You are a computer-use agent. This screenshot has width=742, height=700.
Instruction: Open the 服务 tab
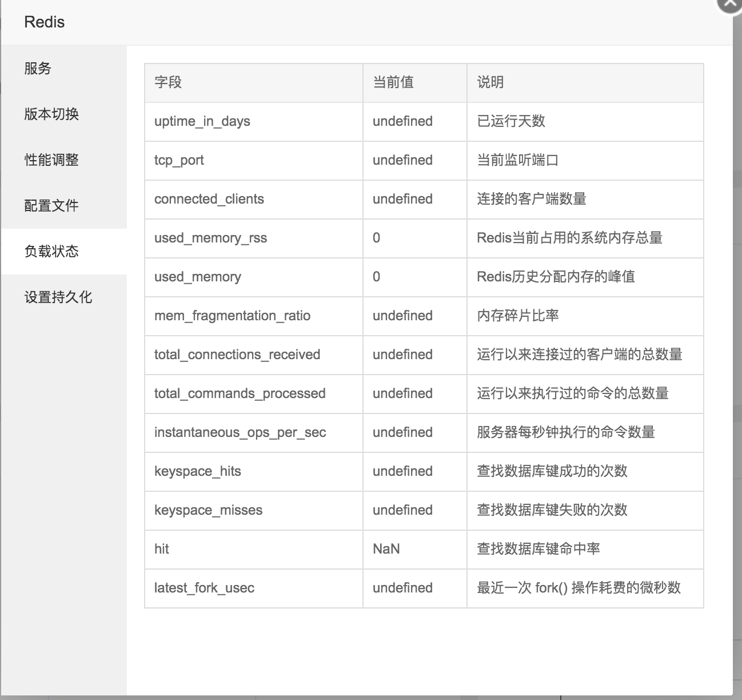pos(63,69)
